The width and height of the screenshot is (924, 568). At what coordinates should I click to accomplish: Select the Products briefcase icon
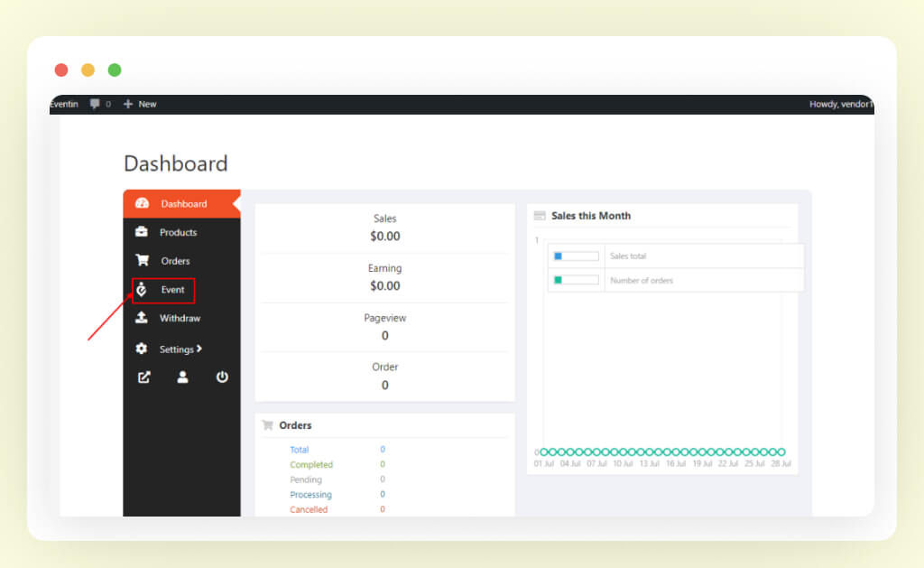pyautogui.click(x=142, y=232)
